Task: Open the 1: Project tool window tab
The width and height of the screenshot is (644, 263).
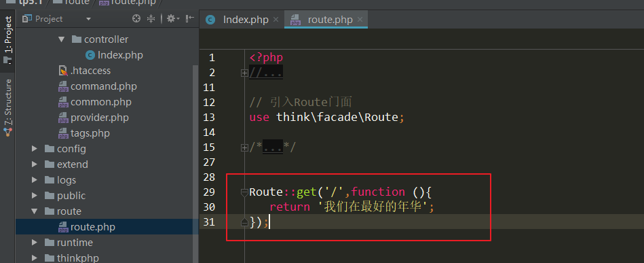Action: coord(7,40)
